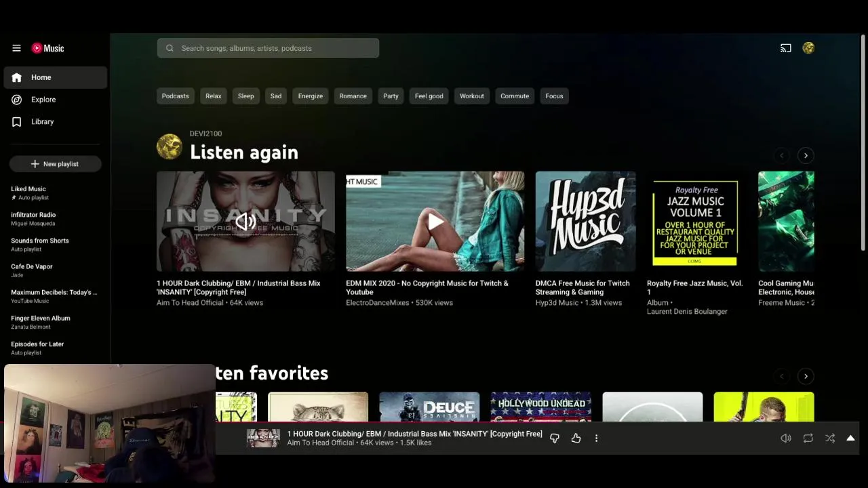Dislike the current song with thumbs down
The height and width of the screenshot is (488, 868).
[555, 439]
